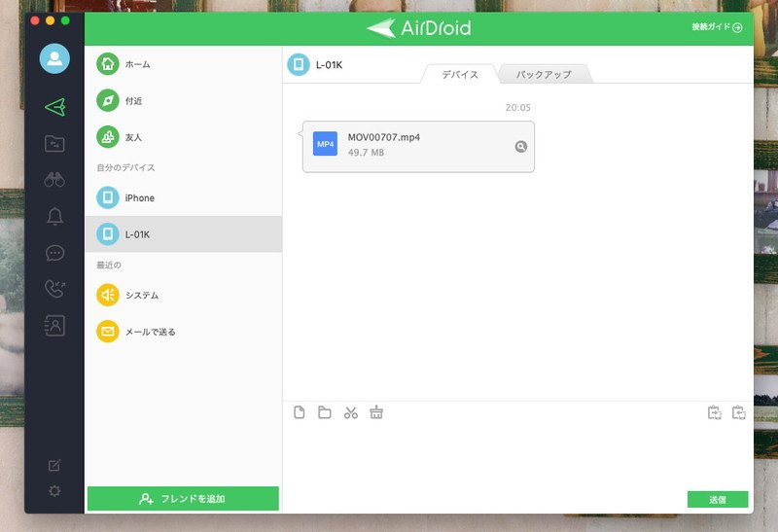The height and width of the screenshot is (532, 778).
Task: Go to ホーム in the list
Action: 183,64
